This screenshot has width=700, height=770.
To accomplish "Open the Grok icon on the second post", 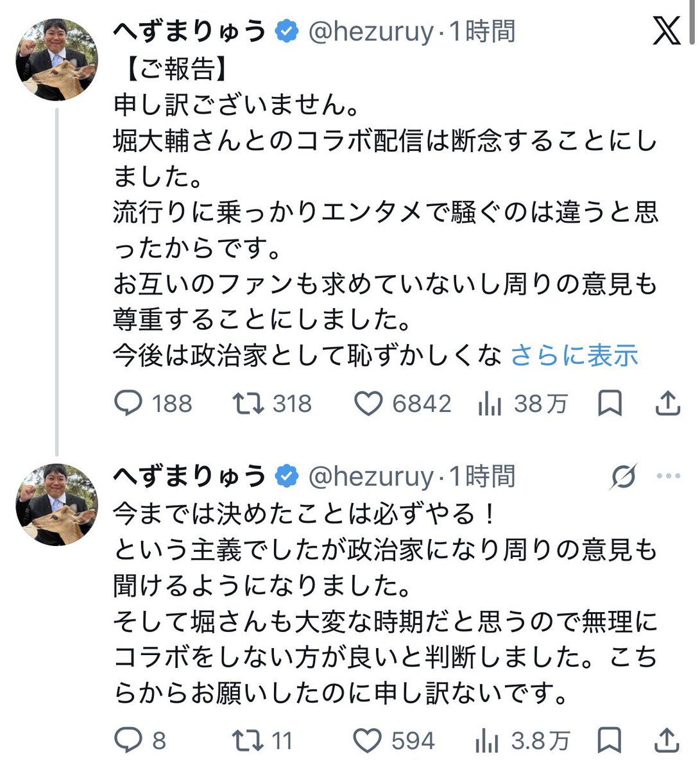I will click(x=624, y=476).
